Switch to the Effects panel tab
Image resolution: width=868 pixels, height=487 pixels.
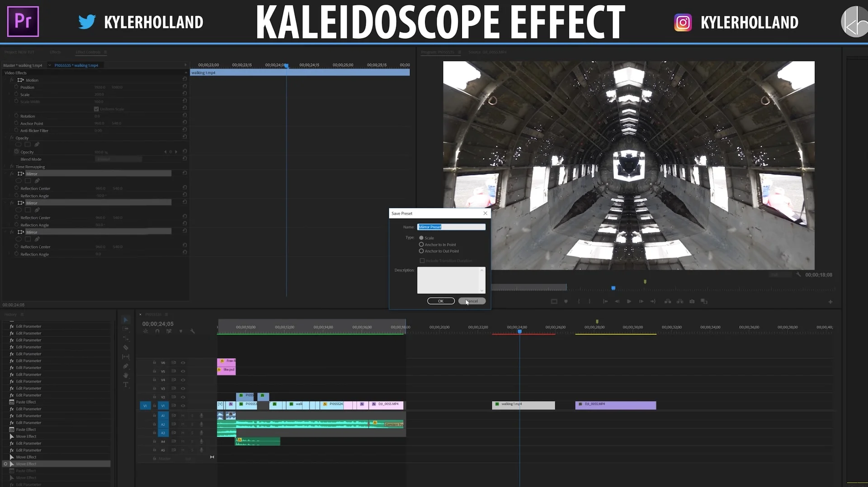[x=55, y=52]
